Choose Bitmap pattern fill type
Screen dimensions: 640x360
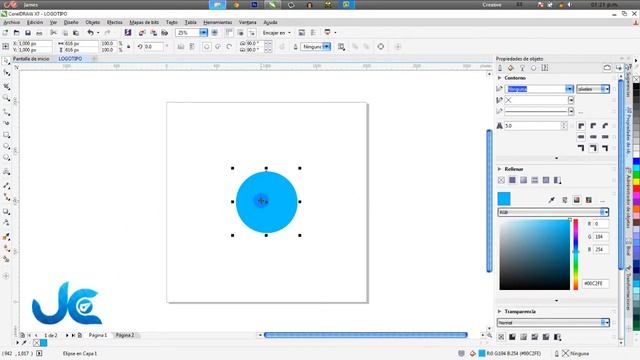click(546, 180)
